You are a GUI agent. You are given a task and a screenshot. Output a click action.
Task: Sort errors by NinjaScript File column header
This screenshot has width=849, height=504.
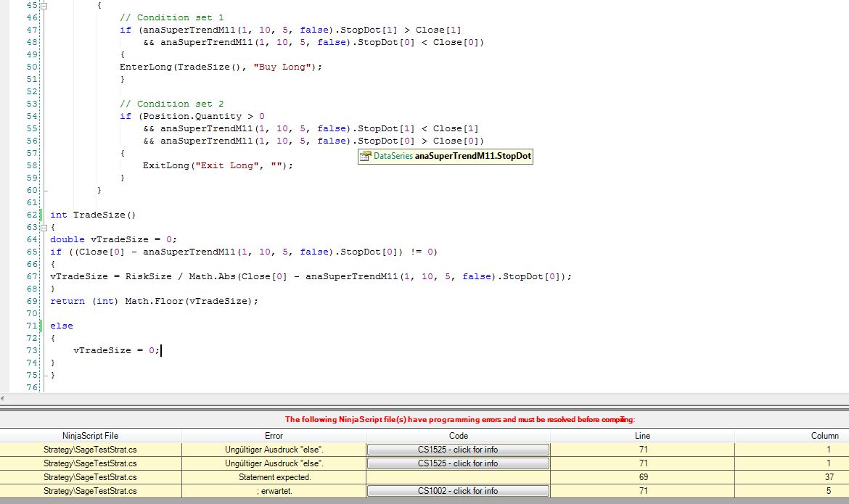tap(91, 436)
